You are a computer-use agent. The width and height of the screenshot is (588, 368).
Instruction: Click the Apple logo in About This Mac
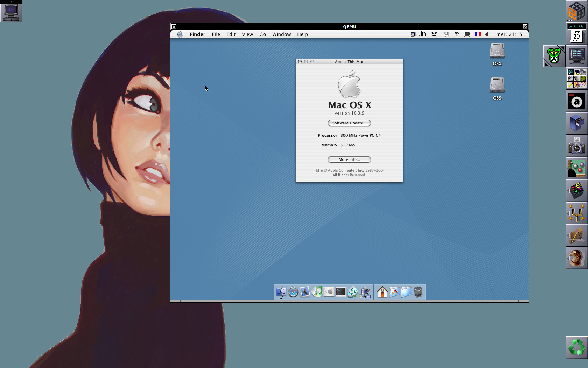pyautogui.click(x=349, y=84)
